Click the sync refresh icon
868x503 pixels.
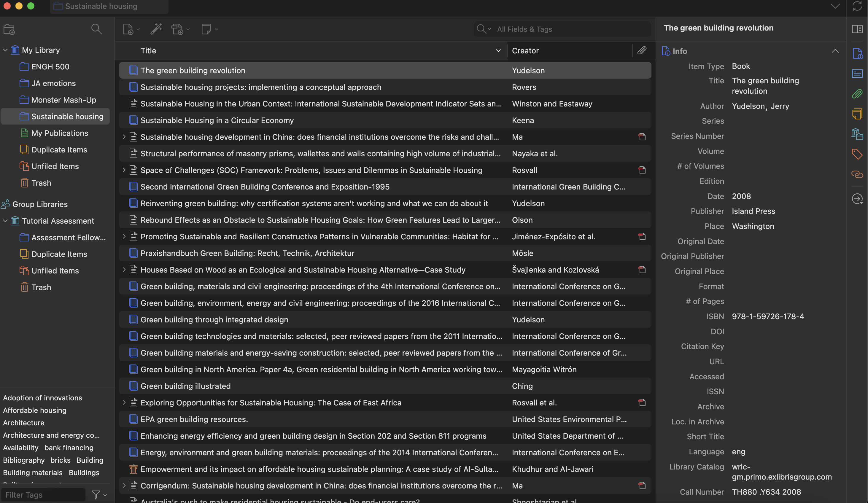857,6
